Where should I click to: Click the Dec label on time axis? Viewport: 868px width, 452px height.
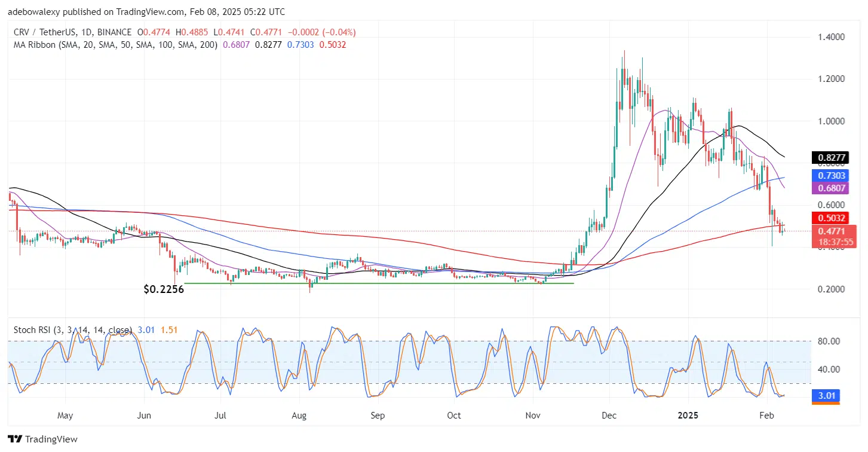[x=609, y=414]
